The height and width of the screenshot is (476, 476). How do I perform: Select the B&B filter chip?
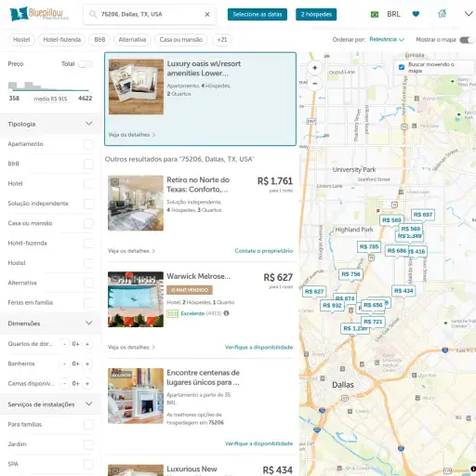pos(99,40)
